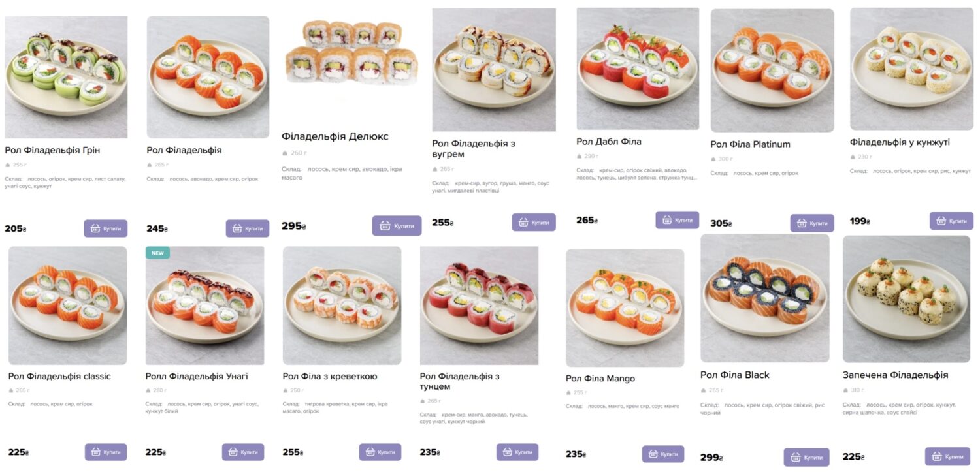Buy Рол Філа Black for 299₴
The height and width of the screenshot is (472, 980).
(x=806, y=457)
